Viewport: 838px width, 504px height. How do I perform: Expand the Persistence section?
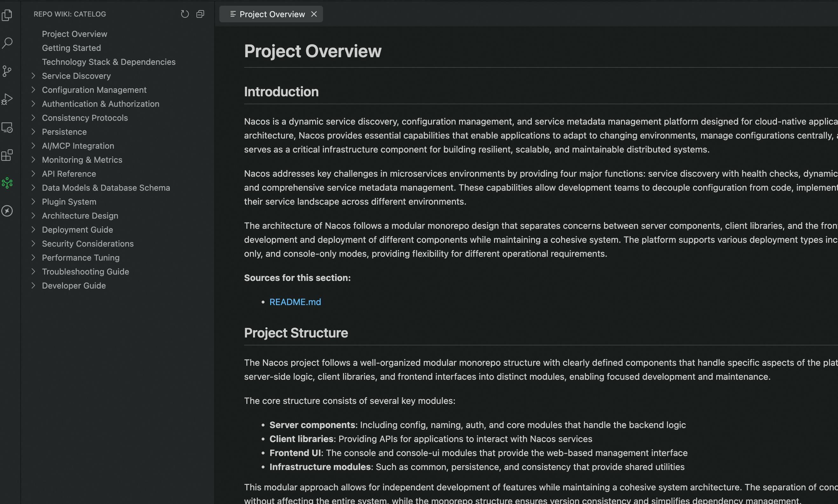(x=33, y=132)
